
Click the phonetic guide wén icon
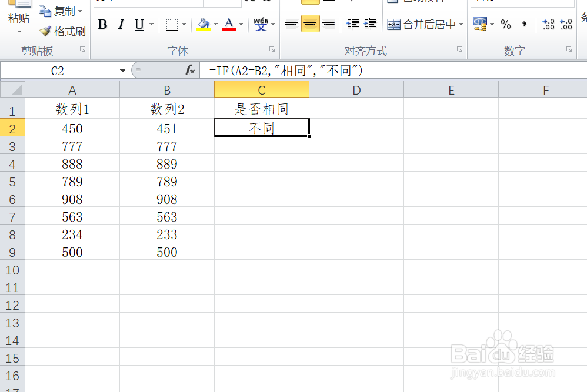[261, 24]
